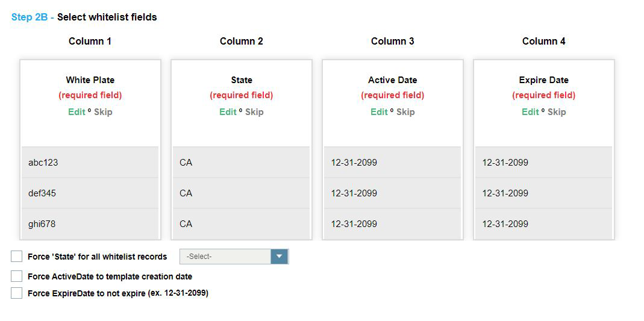Open the state -Select- dropdown
This screenshot has height=321, width=644.
tap(226, 257)
